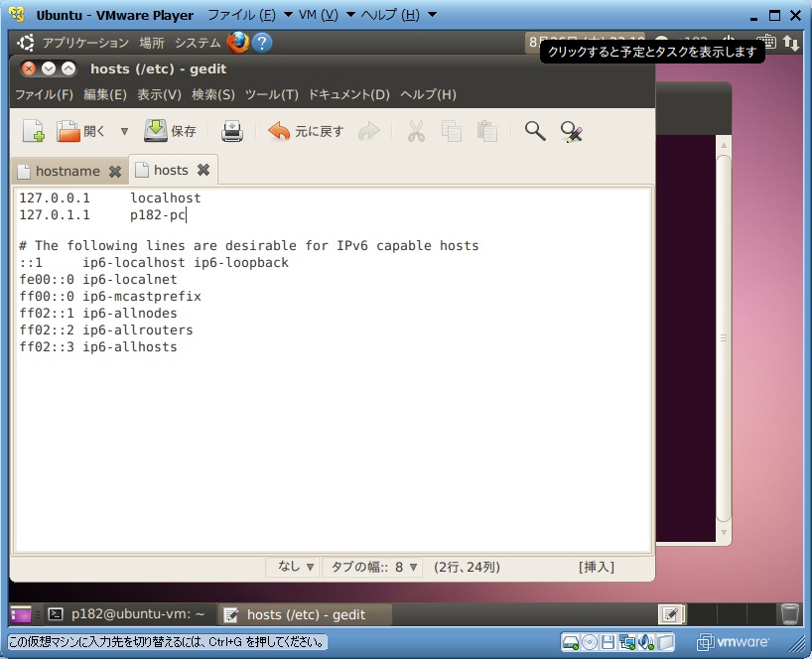Click the VMware network adapter icon
This screenshot has height=659, width=812.
(x=627, y=642)
